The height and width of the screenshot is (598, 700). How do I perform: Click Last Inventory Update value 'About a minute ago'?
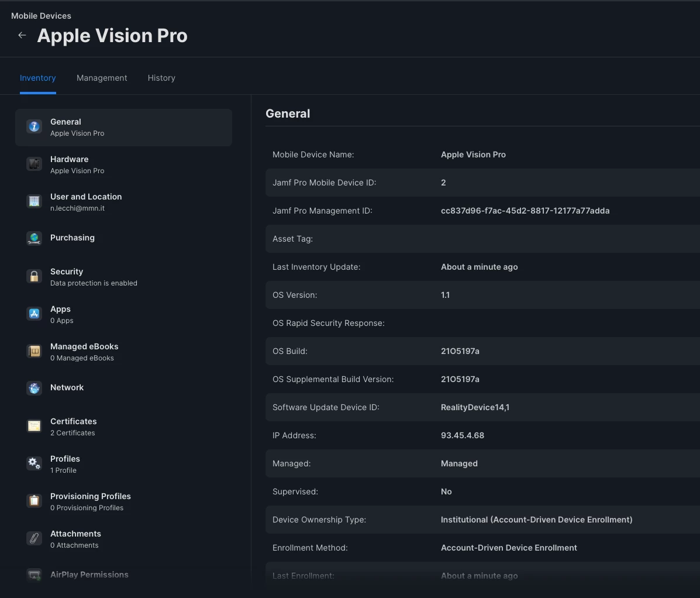pos(479,267)
